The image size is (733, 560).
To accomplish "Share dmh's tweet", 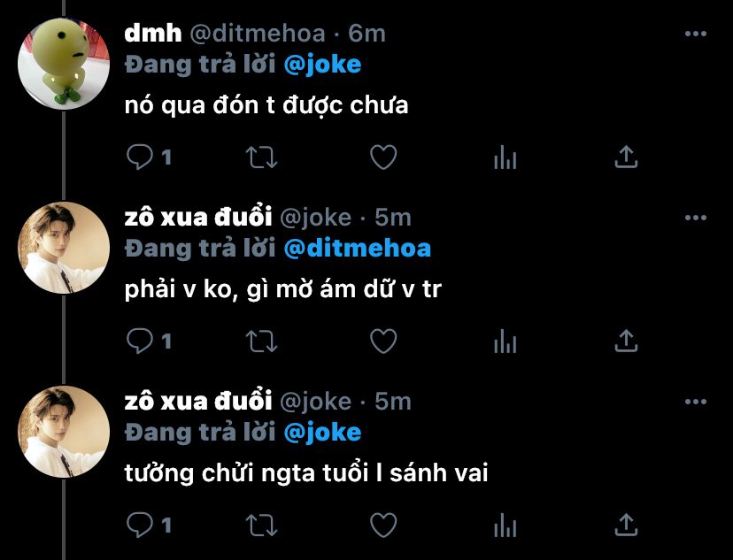I will (x=626, y=157).
